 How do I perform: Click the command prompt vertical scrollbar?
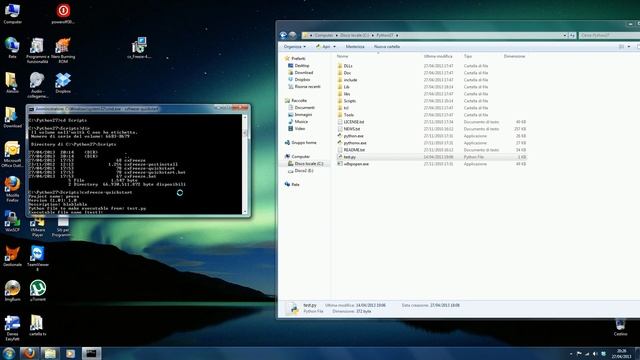[245, 164]
